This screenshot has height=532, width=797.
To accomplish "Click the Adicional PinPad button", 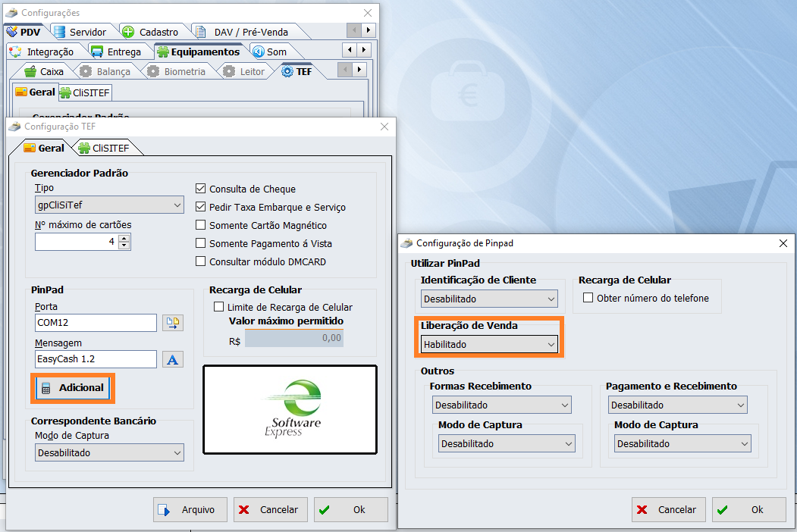I will (x=73, y=388).
